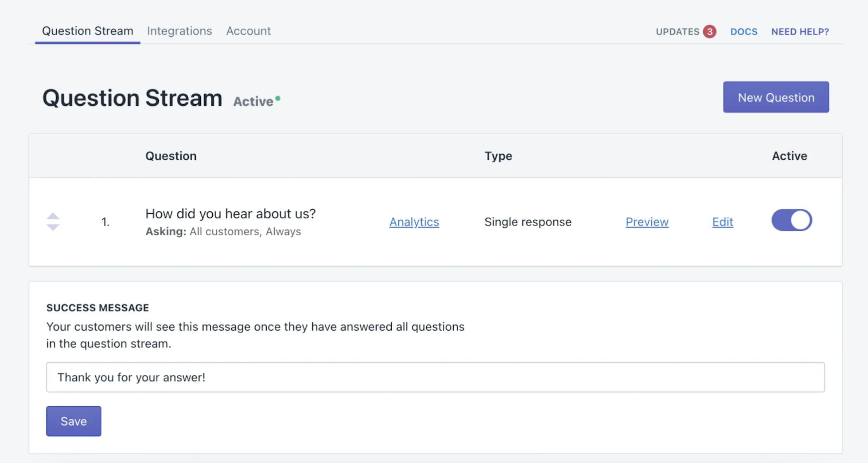Preview the 'How did you hear' question
Image resolution: width=868 pixels, height=463 pixels.
(647, 222)
